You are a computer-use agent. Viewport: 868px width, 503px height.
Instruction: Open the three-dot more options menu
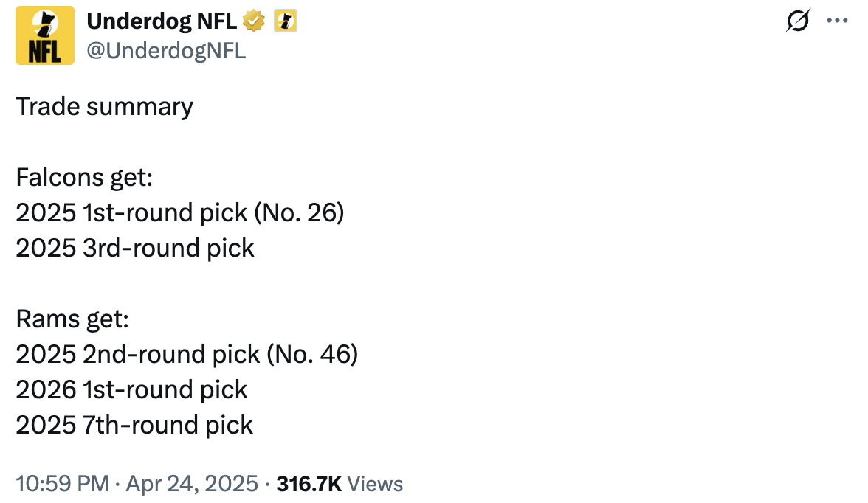(837, 21)
